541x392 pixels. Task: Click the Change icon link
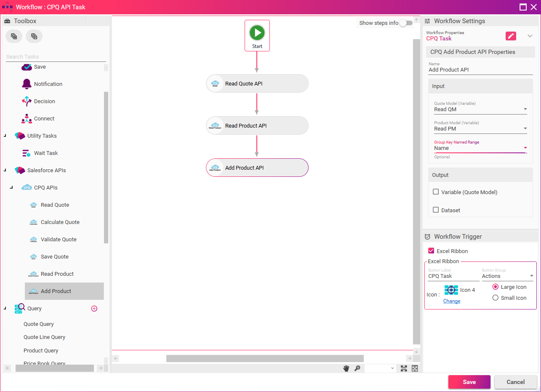[451, 301]
